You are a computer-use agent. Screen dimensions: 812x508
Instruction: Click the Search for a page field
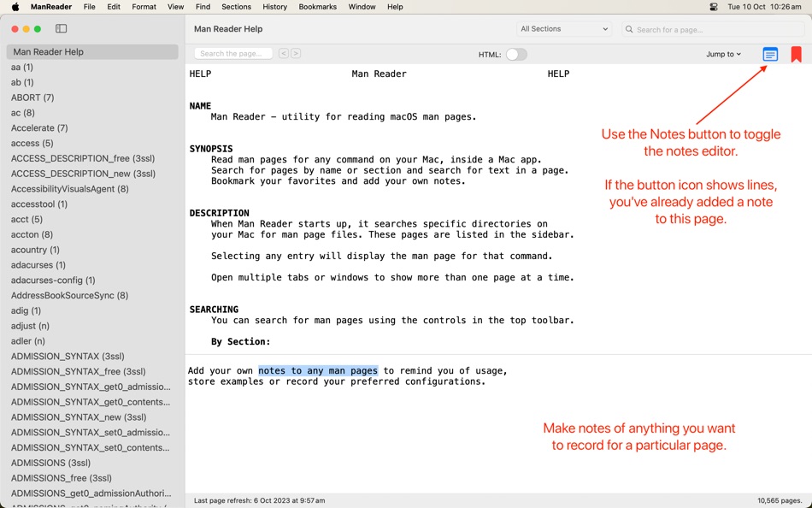pyautogui.click(x=713, y=30)
